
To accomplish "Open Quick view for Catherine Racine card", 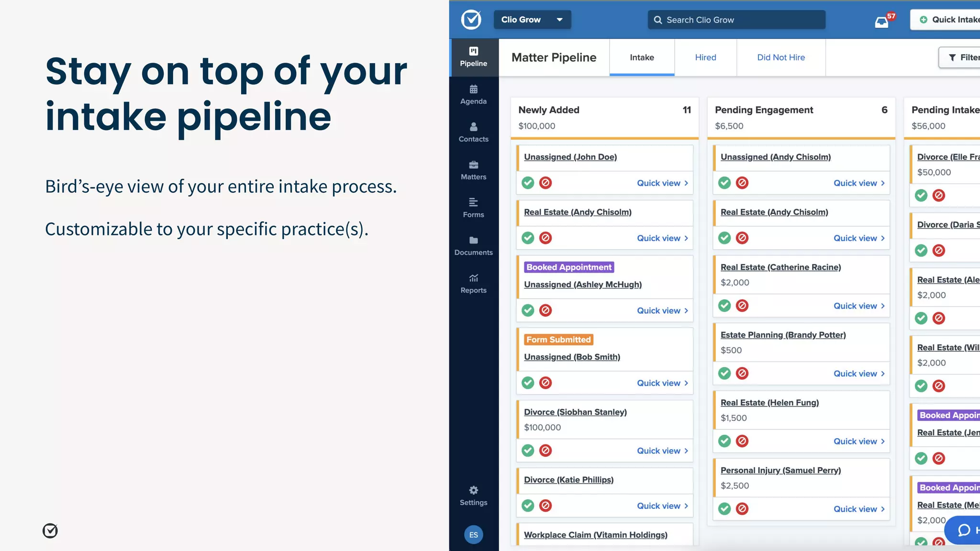I will [859, 306].
